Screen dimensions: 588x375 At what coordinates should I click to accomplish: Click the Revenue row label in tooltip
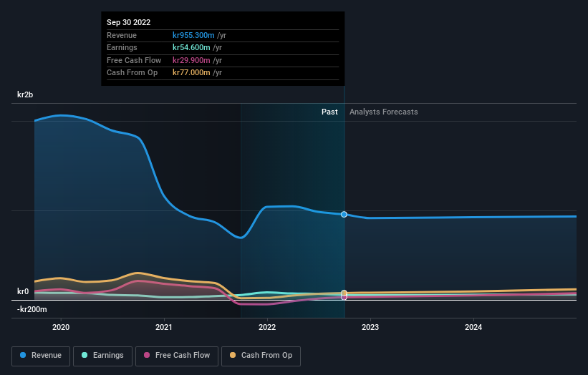coord(122,35)
